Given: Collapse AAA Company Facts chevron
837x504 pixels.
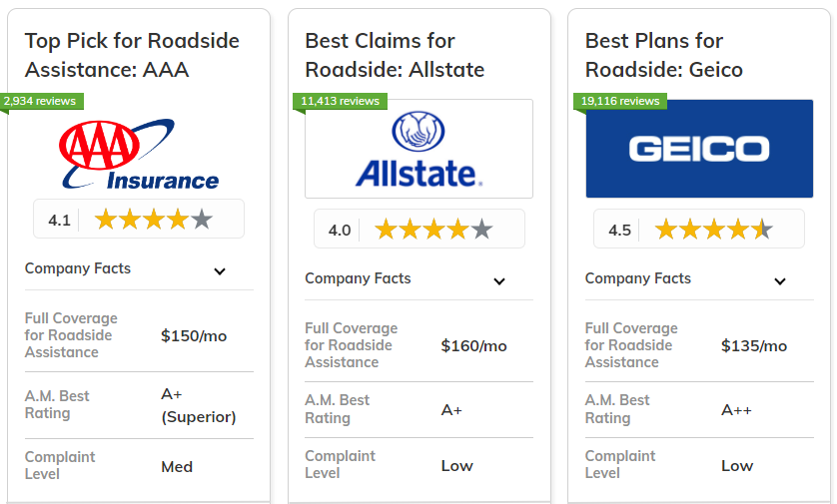Looking at the screenshot, I should point(220,270).
